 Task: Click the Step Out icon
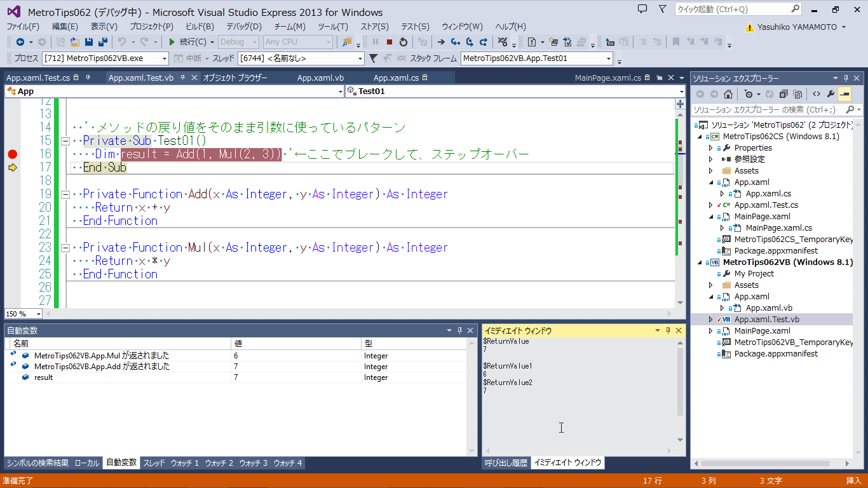(x=484, y=42)
